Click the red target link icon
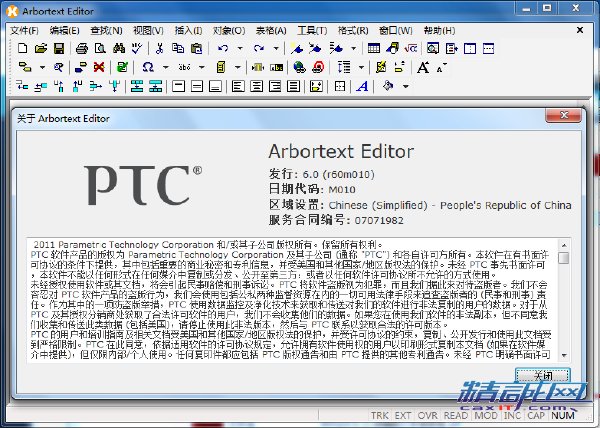600x428 pixels. click(318, 67)
